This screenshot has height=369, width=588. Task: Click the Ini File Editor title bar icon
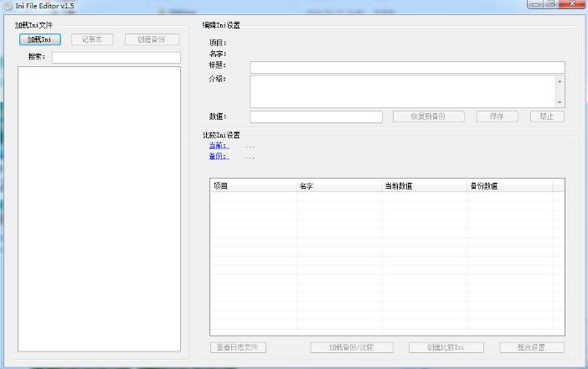(8, 6)
